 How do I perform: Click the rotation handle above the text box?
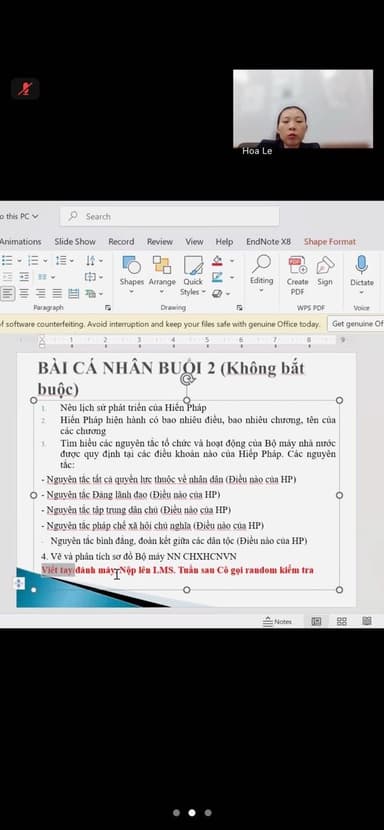[186, 378]
